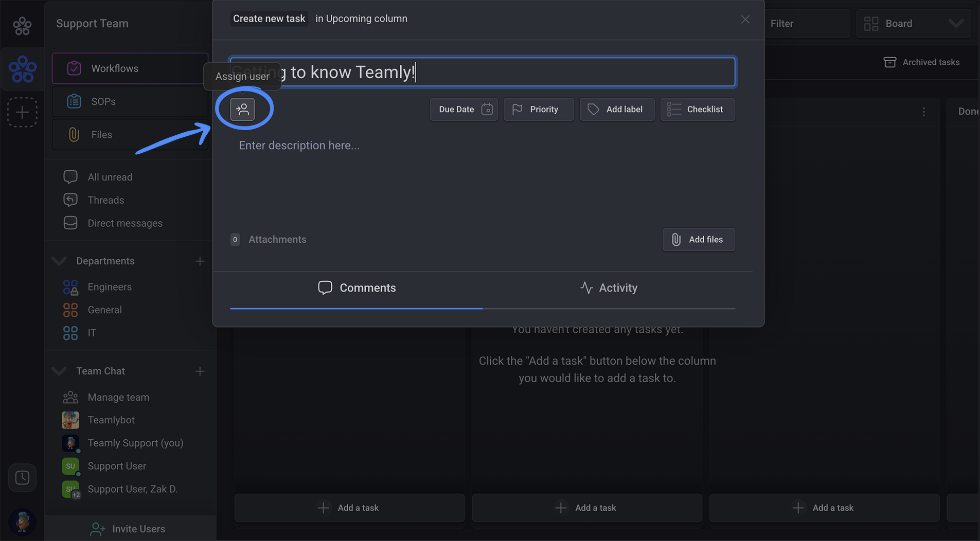Start new team chat with plus icon
980x541 pixels.
pos(200,371)
